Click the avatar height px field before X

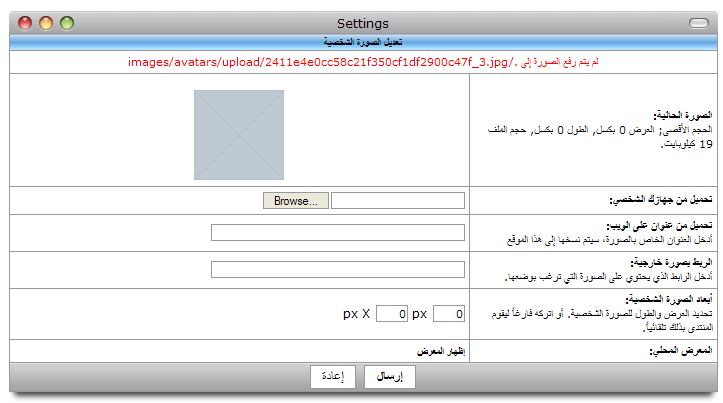point(391,314)
